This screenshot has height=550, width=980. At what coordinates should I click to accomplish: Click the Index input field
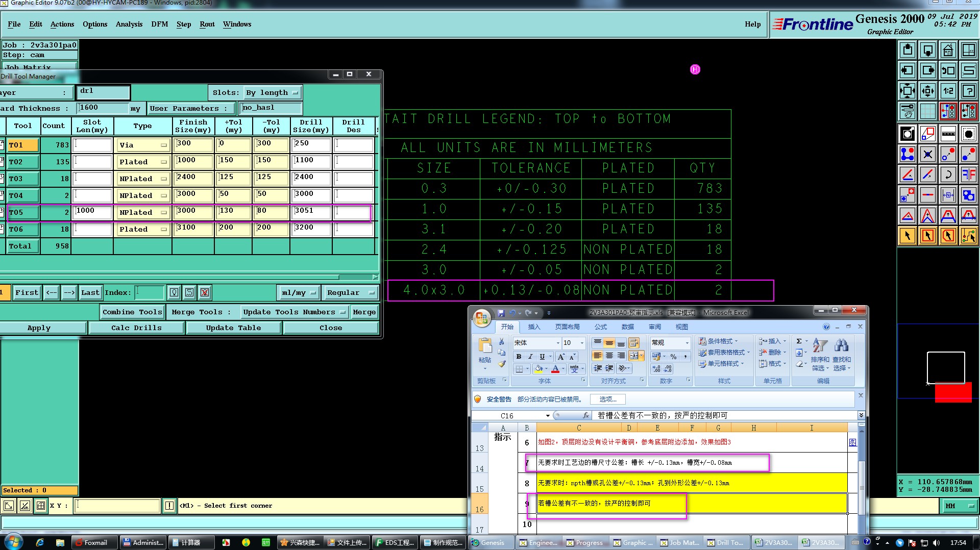coord(149,292)
